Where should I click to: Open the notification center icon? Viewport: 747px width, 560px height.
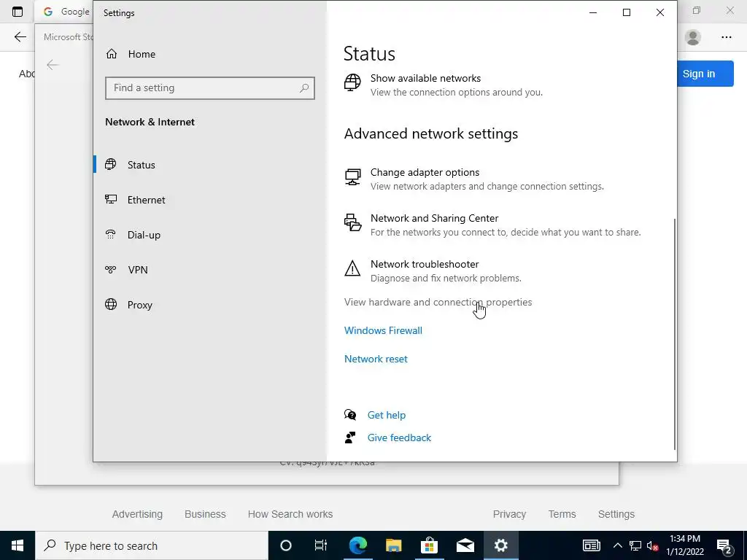(x=724, y=545)
